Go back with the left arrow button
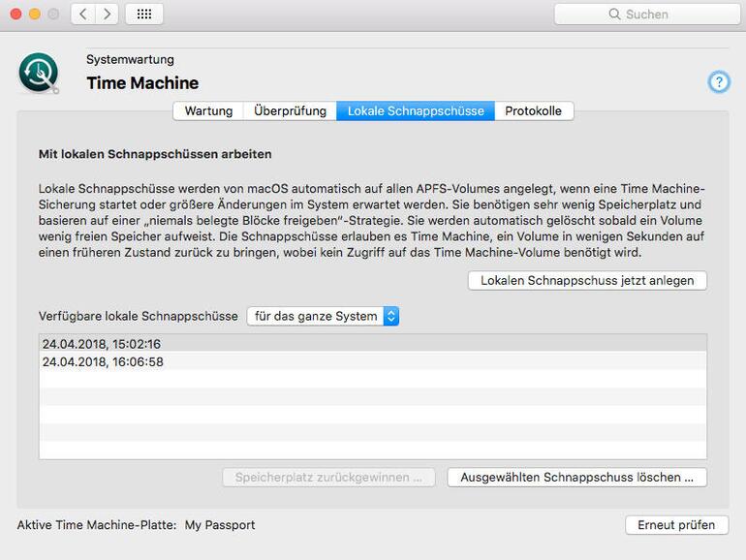The width and height of the screenshot is (746, 560). coord(83,15)
